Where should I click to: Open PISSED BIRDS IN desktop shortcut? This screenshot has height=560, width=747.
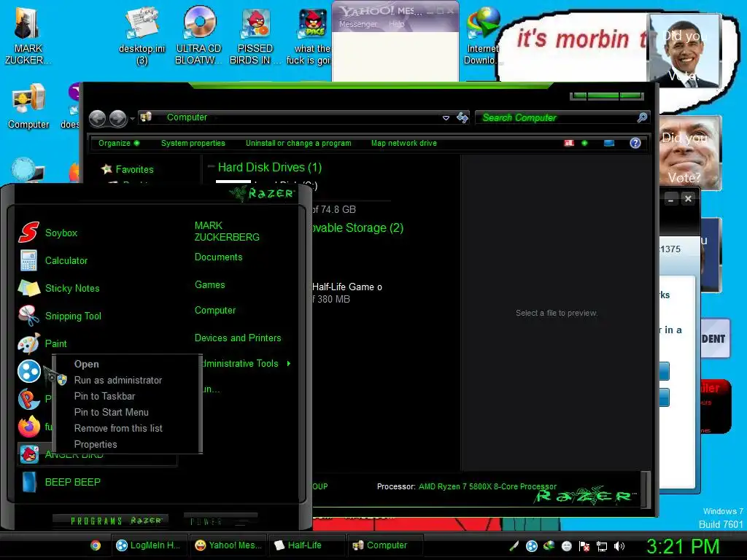(x=255, y=36)
